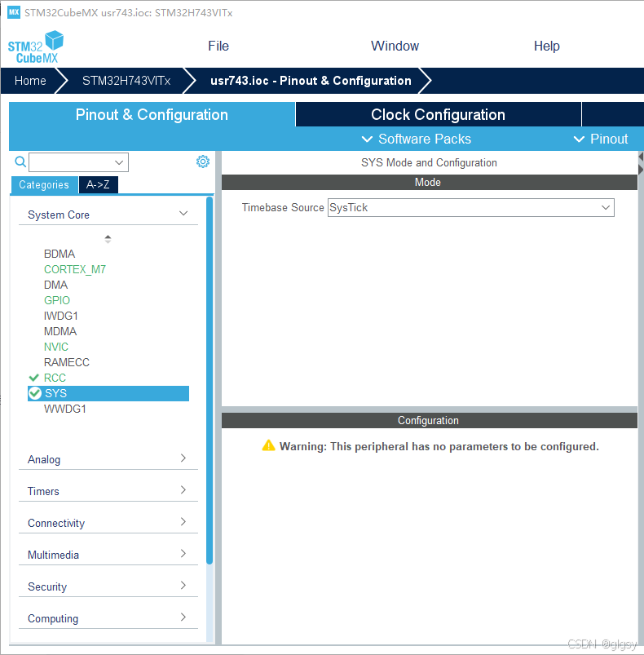Expand the Connectivity category
The width and height of the screenshot is (644, 655).
tap(108, 523)
